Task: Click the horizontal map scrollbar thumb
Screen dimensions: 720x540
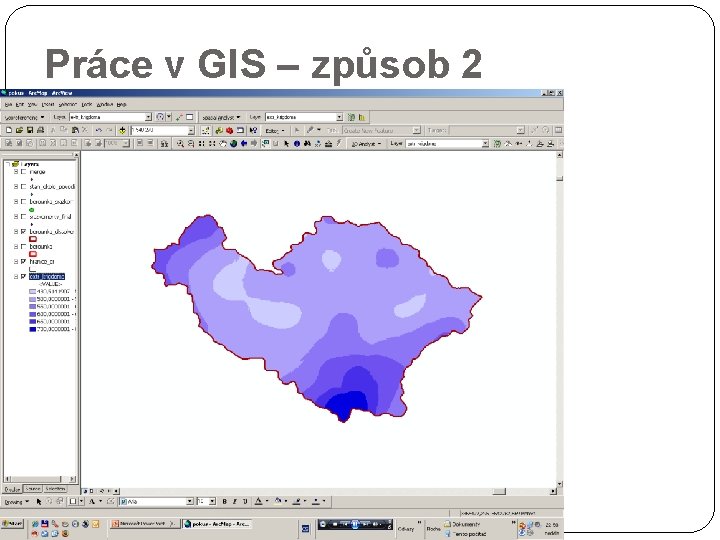Action: point(499,491)
